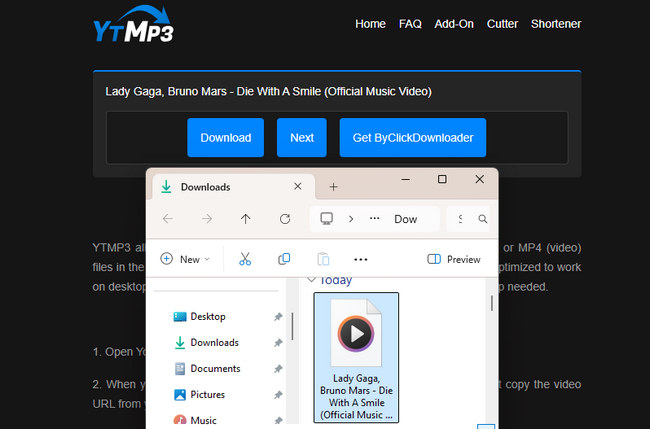Click Get ByClickDownloader button
650x429 pixels.
pyautogui.click(x=413, y=138)
